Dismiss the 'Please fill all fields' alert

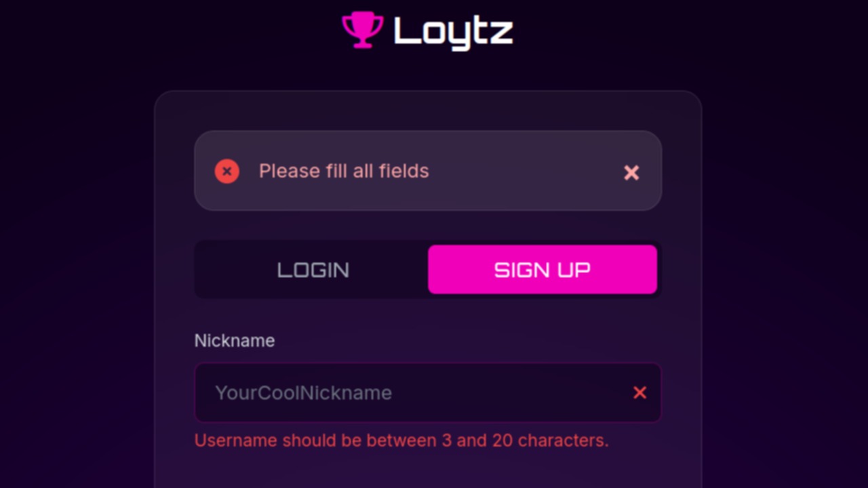click(631, 173)
